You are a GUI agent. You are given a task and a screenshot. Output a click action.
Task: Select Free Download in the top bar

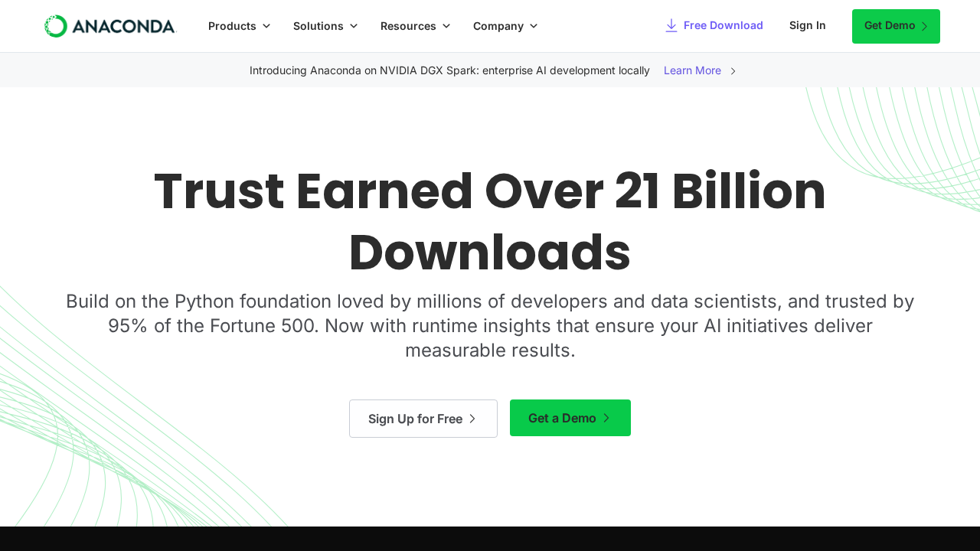pyautogui.click(x=723, y=25)
